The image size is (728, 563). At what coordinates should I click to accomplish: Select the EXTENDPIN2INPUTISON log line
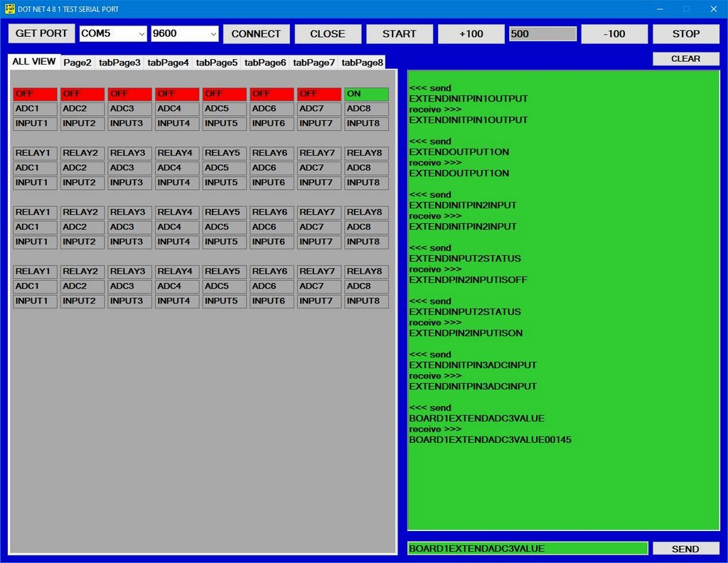pos(466,333)
